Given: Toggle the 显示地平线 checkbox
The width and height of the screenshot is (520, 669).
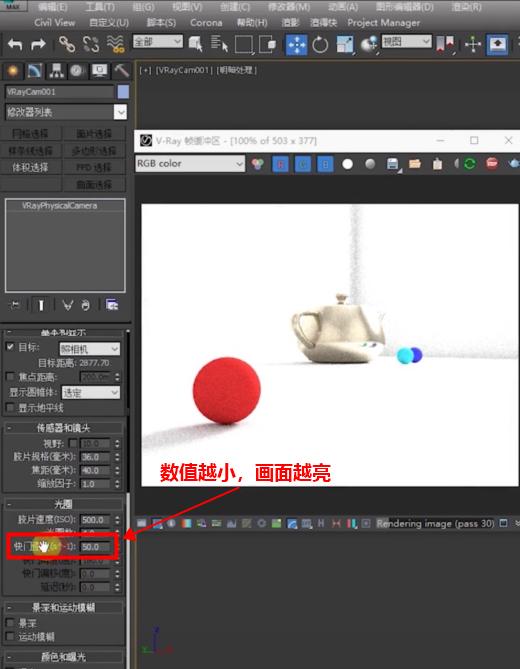Looking at the screenshot, I should pyautogui.click(x=10, y=407).
